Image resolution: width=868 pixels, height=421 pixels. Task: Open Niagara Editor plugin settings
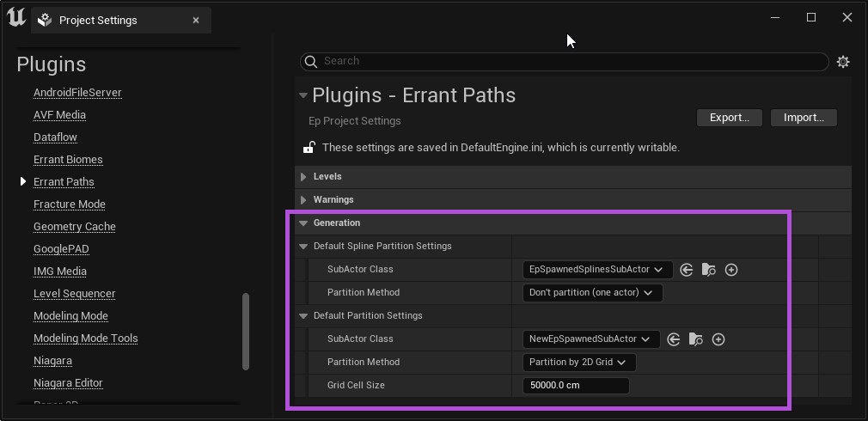pyautogui.click(x=68, y=383)
